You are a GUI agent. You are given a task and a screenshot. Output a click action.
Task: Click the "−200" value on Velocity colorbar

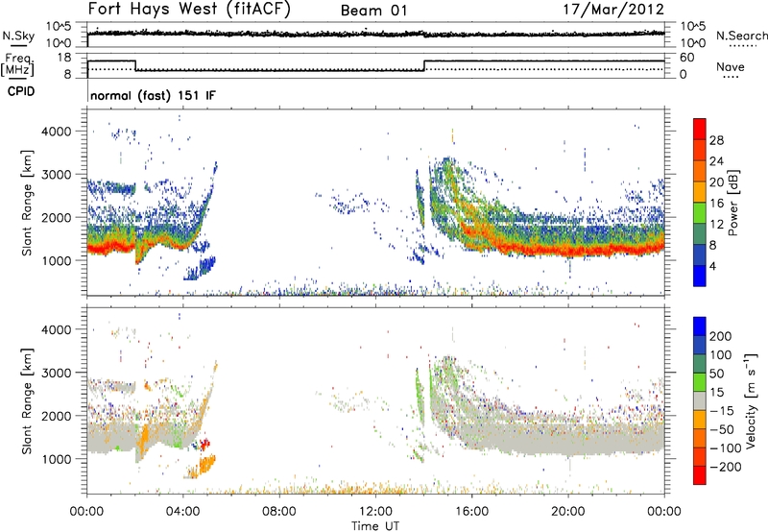pos(726,467)
